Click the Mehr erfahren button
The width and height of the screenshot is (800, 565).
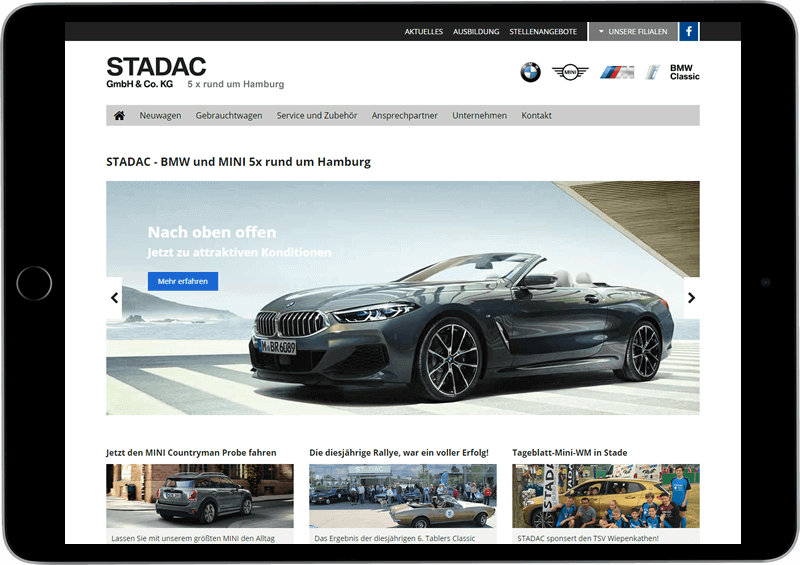click(x=183, y=281)
